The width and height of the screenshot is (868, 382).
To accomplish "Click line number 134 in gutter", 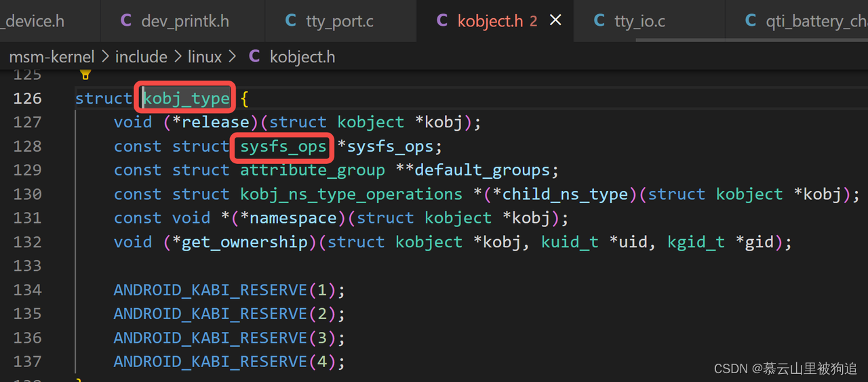I will (x=28, y=290).
